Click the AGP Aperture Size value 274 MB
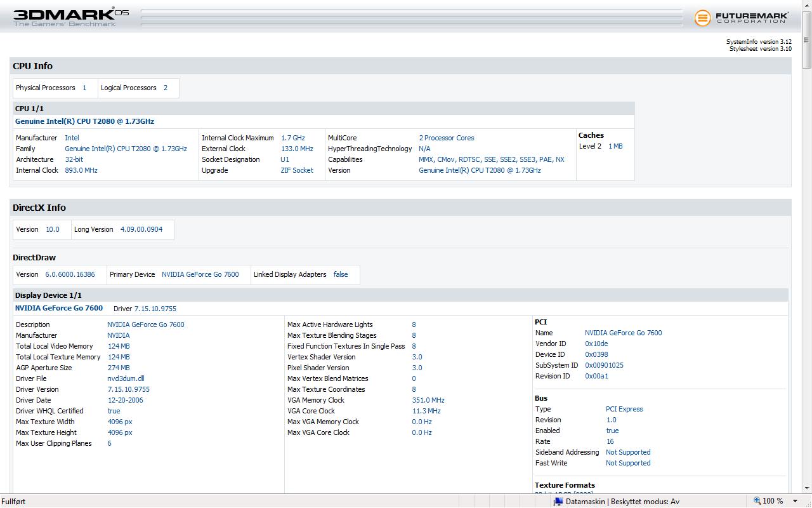 click(x=119, y=368)
